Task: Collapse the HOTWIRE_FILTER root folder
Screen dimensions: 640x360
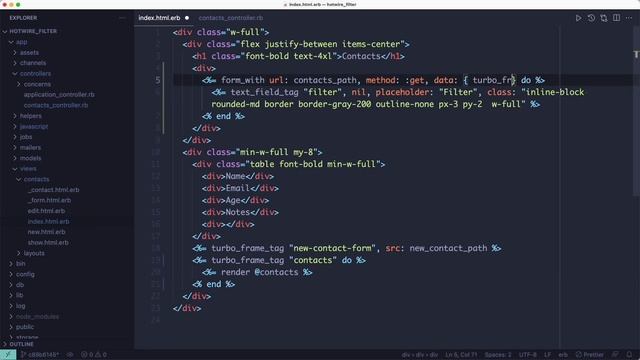Action: (33, 31)
